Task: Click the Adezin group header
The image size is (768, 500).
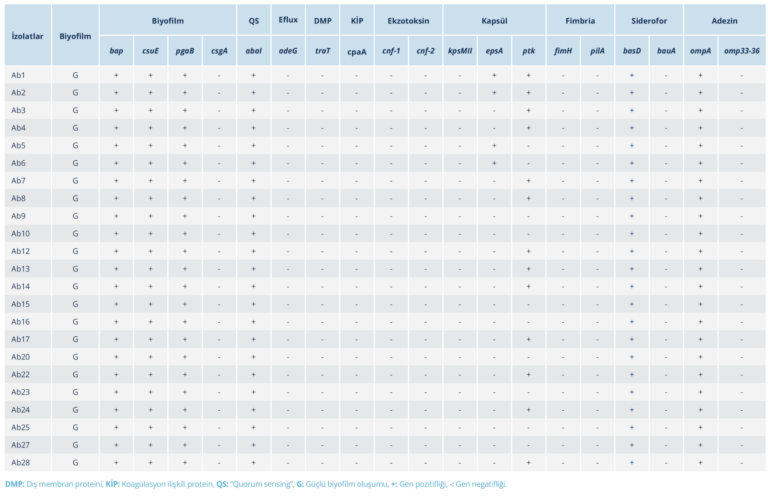Action: click(724, 20)
